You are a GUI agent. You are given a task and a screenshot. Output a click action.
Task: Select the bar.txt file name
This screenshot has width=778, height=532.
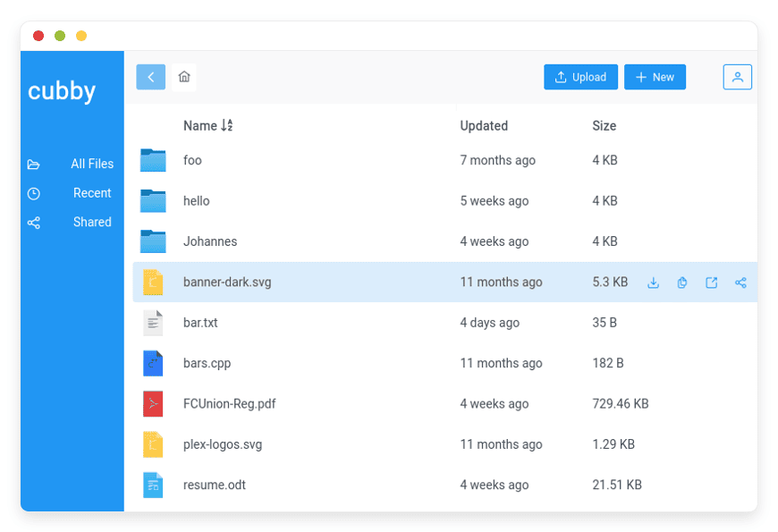click(200, 323)
